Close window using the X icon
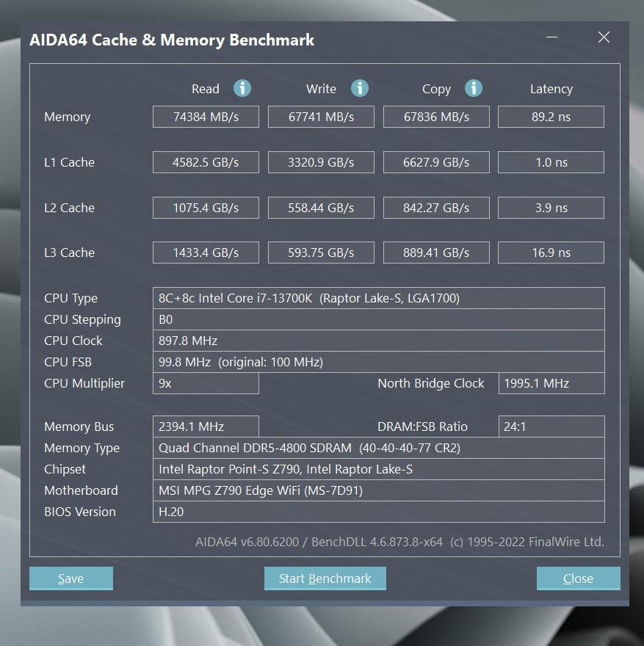 click(x=604, y=37)
